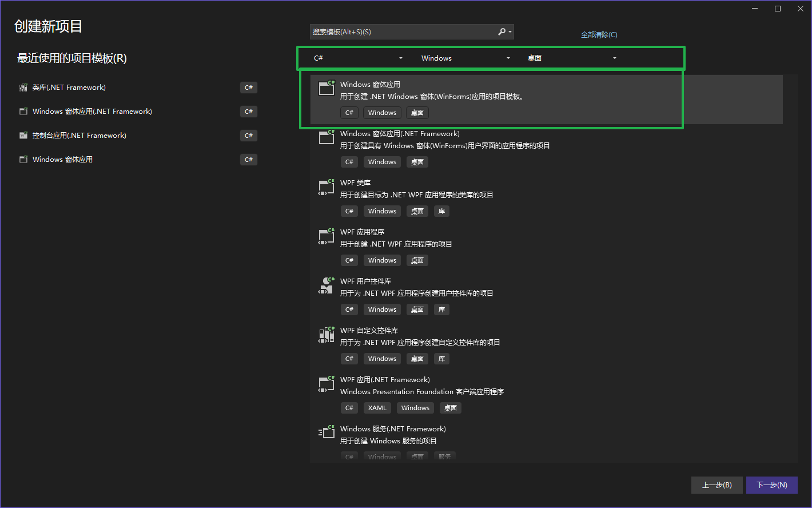
Task: Click the Windows tag under WPF 应用程序
Action: click(382, 260)
